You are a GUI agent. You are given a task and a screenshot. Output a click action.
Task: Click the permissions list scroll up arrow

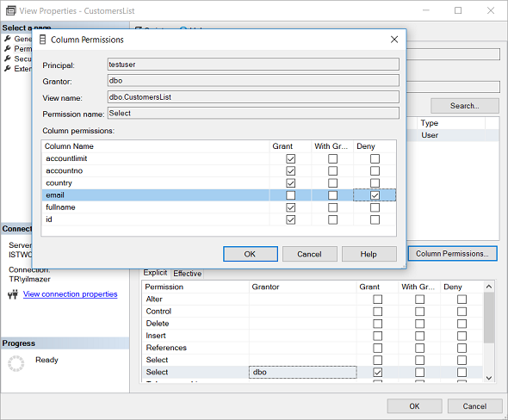click(489, 287)
